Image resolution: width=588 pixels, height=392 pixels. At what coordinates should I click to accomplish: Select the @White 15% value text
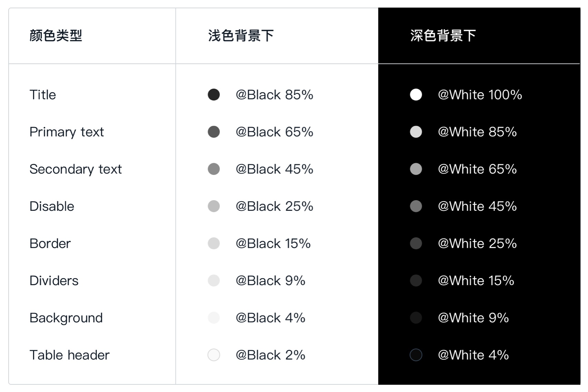tap(476, 281)
